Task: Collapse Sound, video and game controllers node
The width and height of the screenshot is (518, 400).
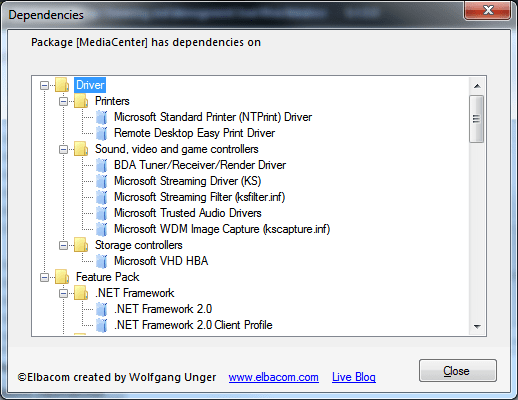Action: pyautogui.click(x=63, y=150)
